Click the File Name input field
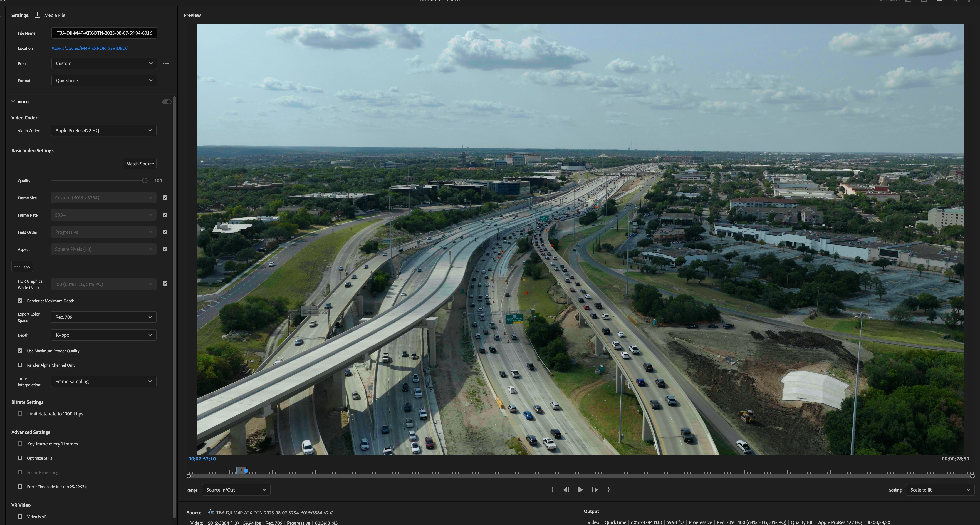This screenshot has width=980, height=525. point(104,33)
